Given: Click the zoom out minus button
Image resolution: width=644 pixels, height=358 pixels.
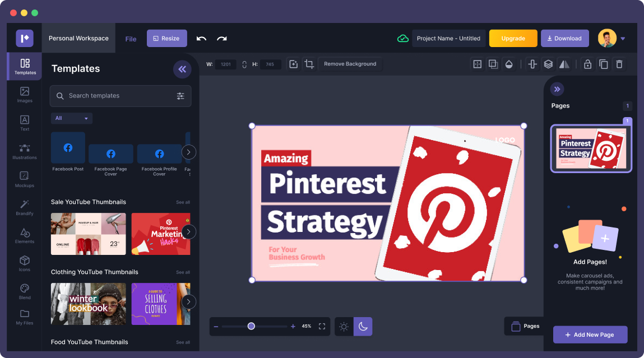Looking at the screenshot, I should (216, 327).
